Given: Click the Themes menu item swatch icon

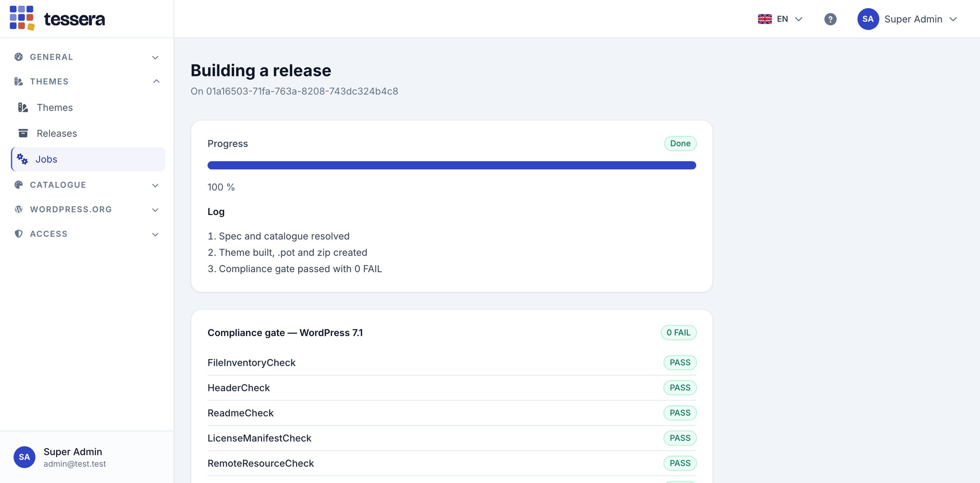Looking at the screenshot, I should click(x=23, y=107).
